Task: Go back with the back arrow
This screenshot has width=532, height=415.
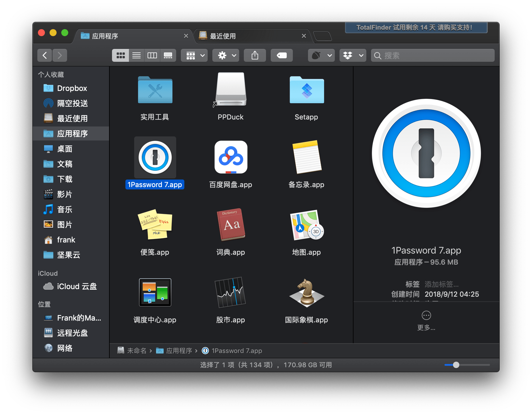Action: coord(45,55)
